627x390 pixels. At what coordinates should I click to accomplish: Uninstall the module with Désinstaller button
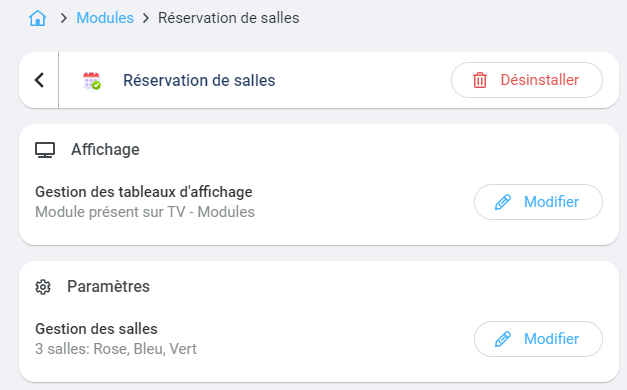point(527,80)
